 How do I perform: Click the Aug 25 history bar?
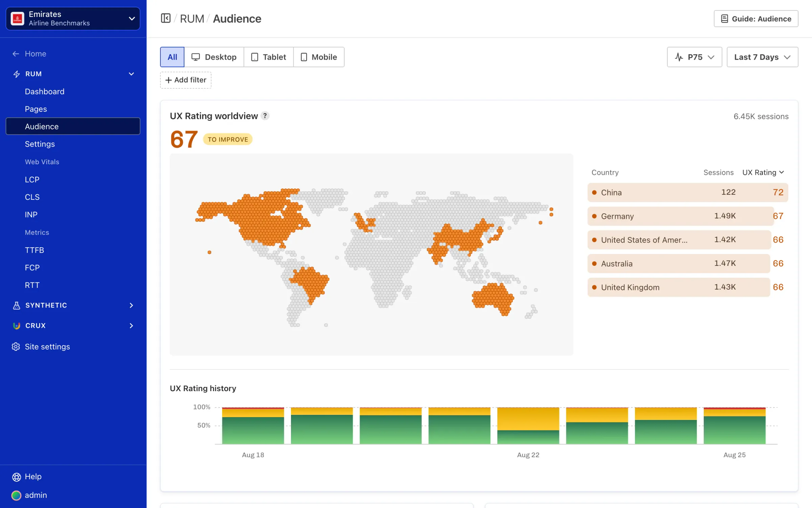[735, 426]
